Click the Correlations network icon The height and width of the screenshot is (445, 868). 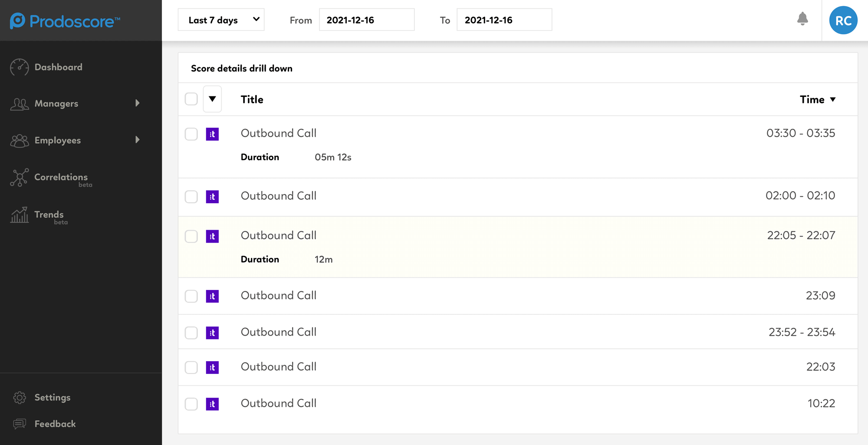click(x=20, y=178)
